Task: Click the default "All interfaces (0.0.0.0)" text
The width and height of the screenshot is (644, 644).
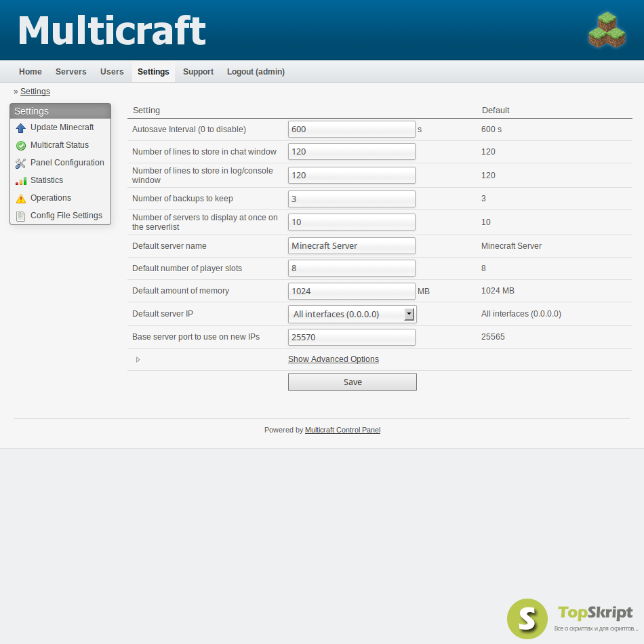Action: tap(521, 314)
